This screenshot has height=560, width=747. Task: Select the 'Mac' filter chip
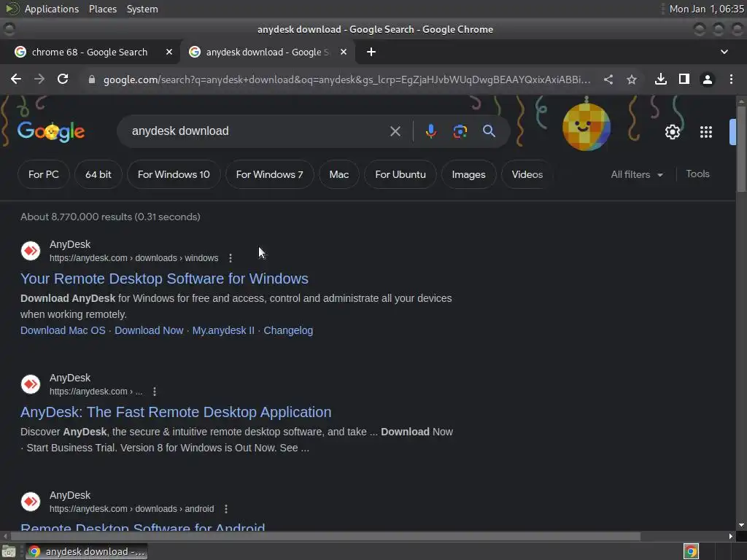coord(338,175)
